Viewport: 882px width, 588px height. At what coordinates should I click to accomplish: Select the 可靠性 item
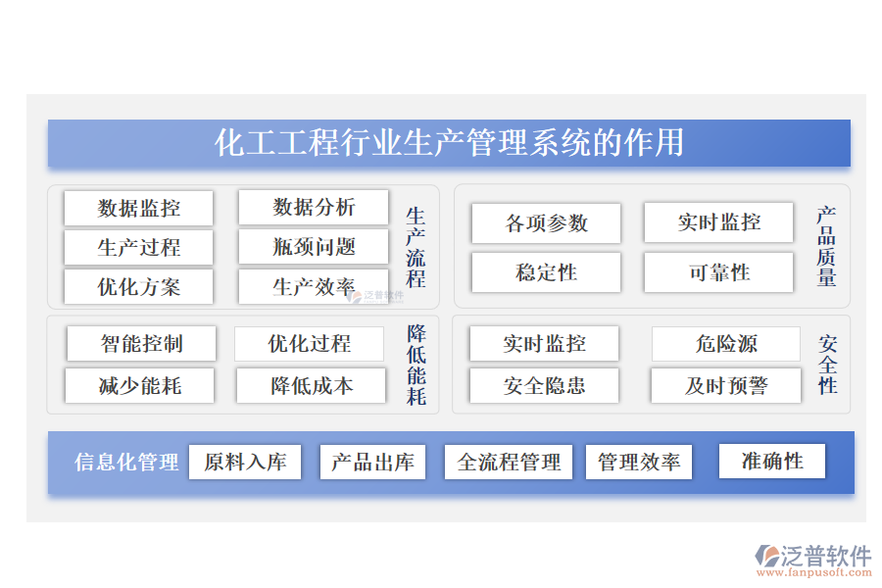717,271
